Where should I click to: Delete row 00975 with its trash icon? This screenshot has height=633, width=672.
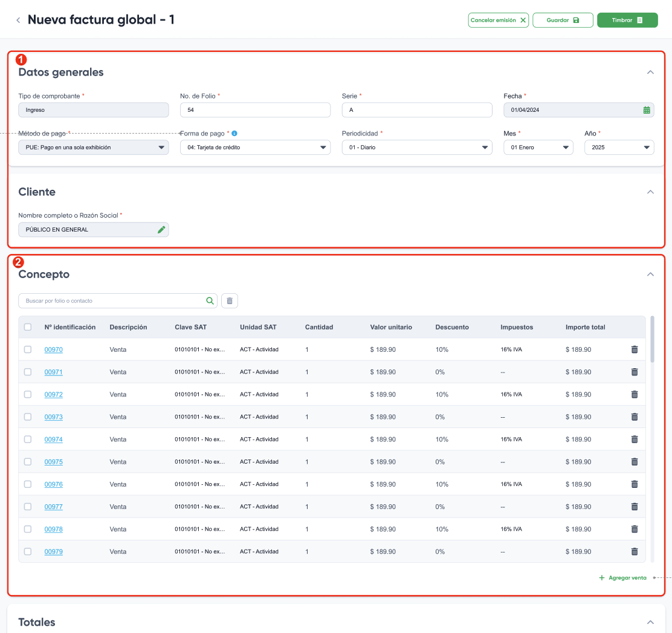point(635,462)
